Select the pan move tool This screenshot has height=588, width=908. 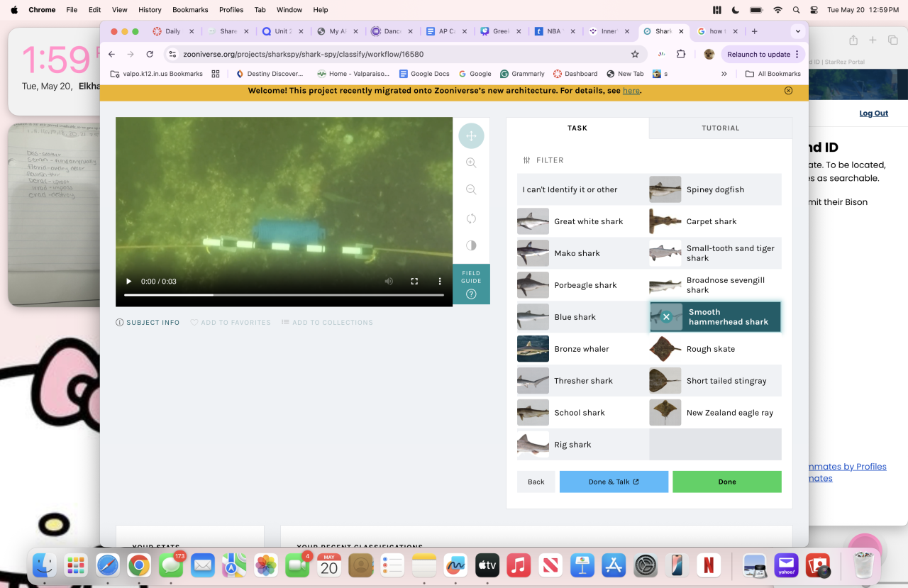[x=471, y=135]
